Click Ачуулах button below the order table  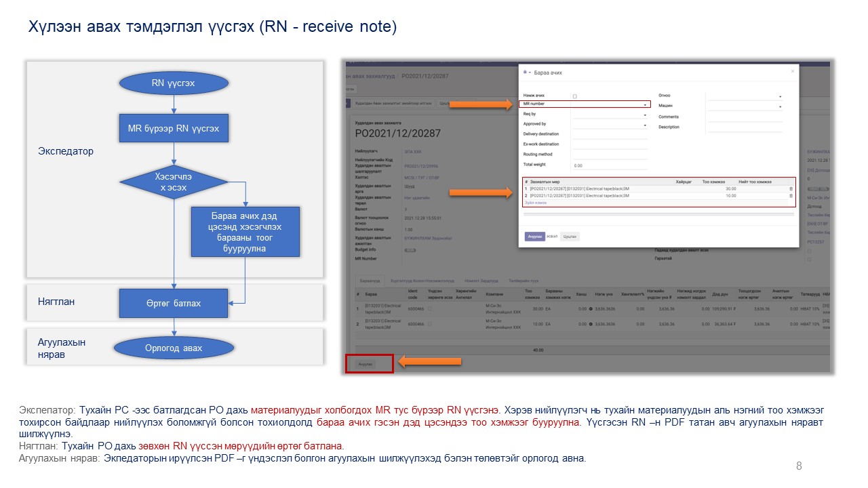365,364
